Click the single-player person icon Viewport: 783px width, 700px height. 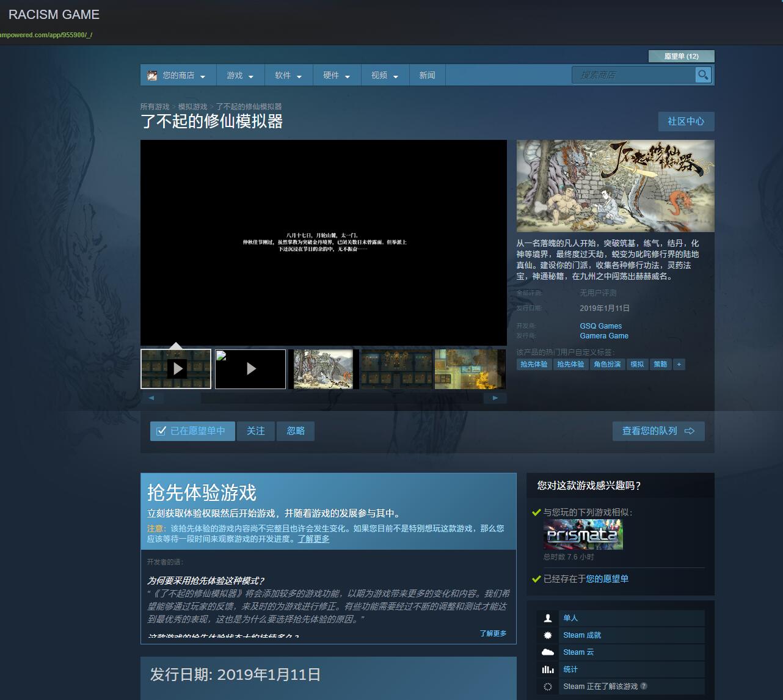(x=548, y=618)
